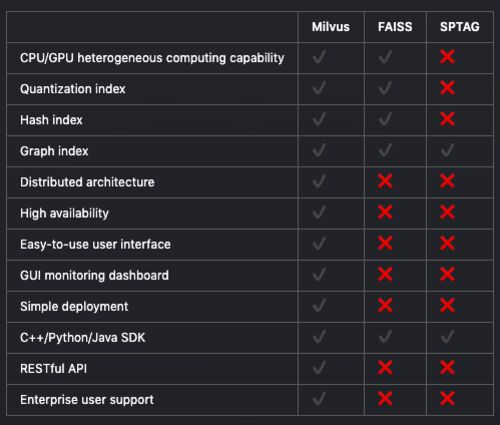Click the Milvus checkmark for High availability
500x425 pixels.
(319, 212)
